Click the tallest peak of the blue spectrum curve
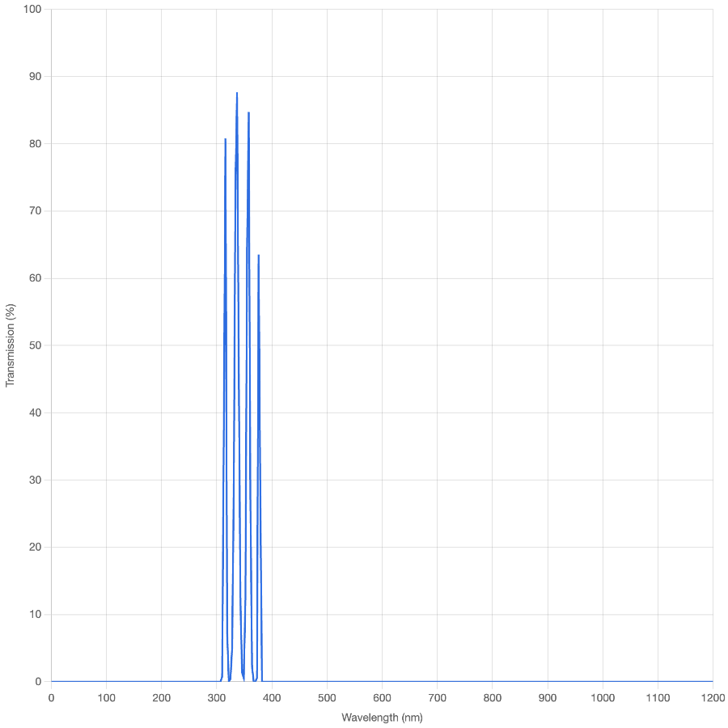Screen dimensions: 728x728 pyautogui.click(x=237, y=94)
